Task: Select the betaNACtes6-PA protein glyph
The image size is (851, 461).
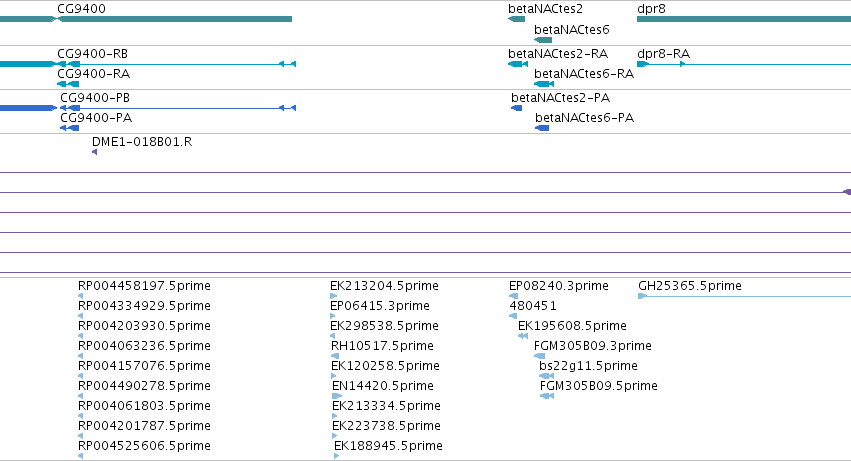Action: click(x=542, y=128)
